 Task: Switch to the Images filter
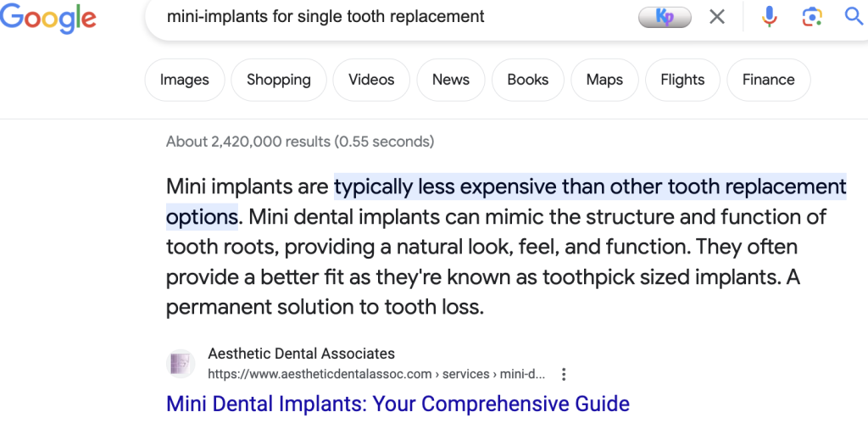[x=184, y=80]
